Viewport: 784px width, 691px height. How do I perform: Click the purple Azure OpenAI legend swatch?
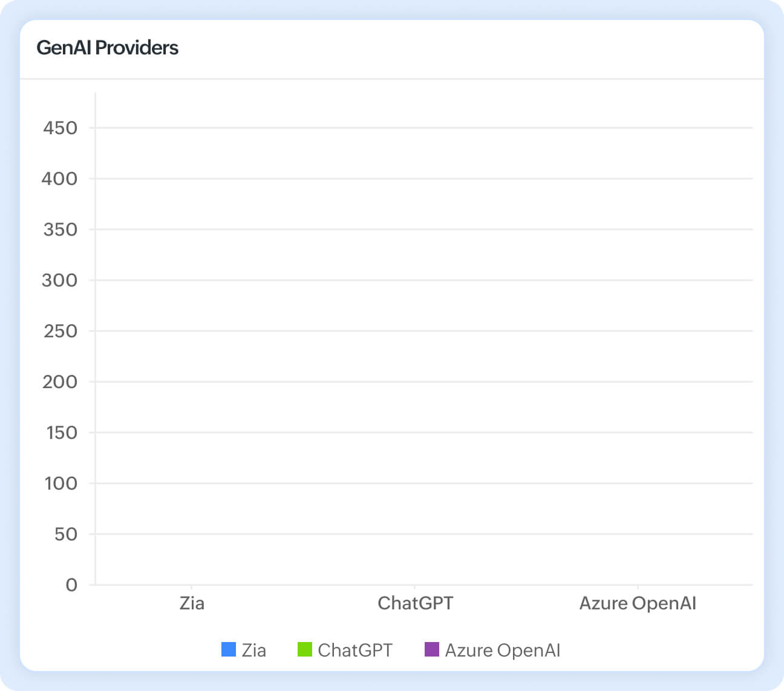pos(432,649)
